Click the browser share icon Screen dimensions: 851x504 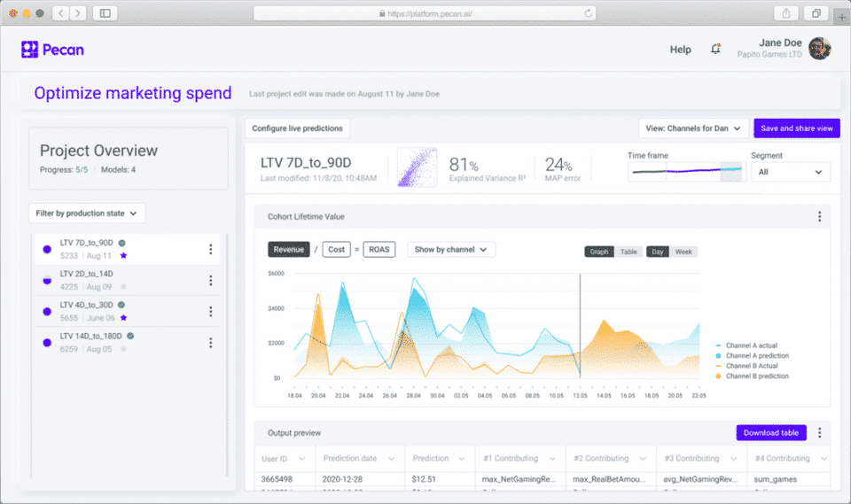pos(786,13)
